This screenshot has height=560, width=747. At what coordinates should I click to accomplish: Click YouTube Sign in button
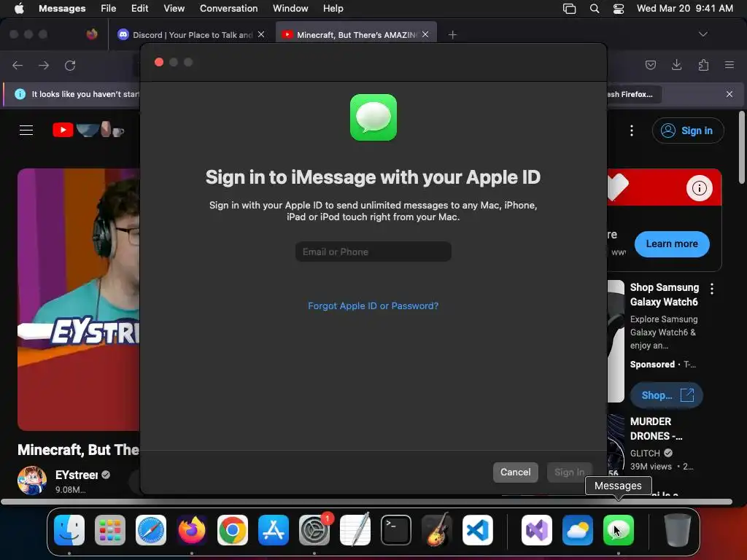tap(688, 131)
